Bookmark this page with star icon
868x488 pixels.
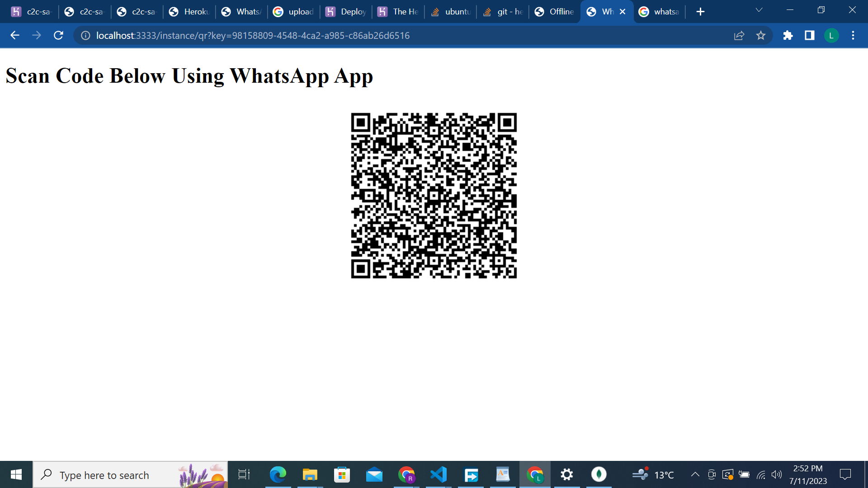(761, 35)
